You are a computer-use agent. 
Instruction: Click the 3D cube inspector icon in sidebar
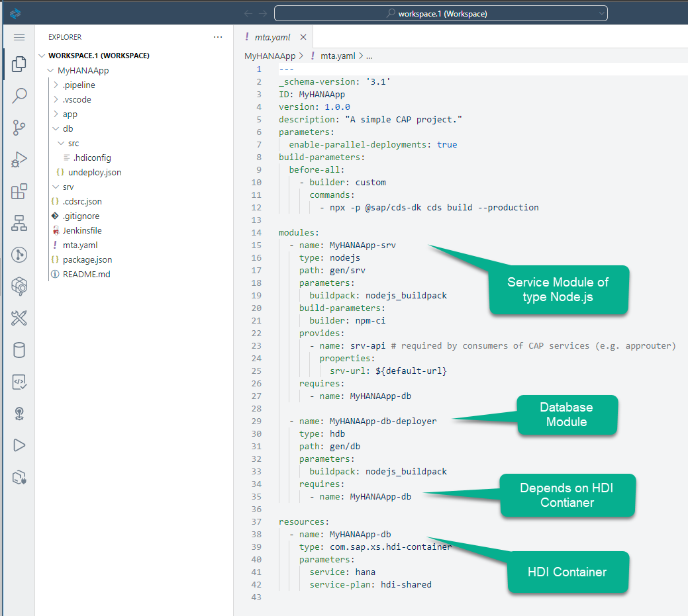(x=19, y=286)
